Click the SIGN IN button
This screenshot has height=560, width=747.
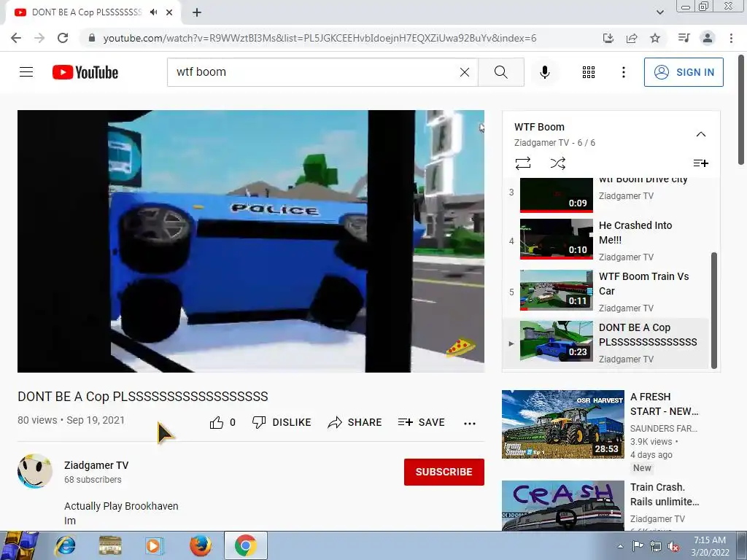point(684,72)
